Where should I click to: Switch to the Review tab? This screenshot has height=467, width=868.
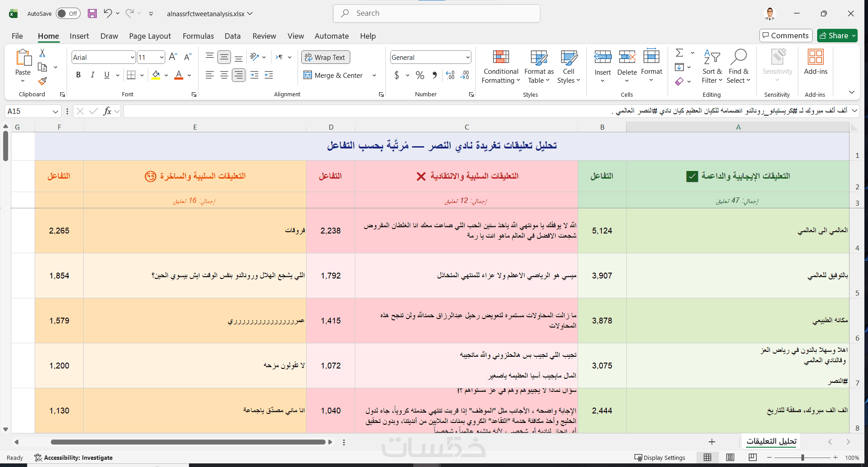[x=264, y=36]
